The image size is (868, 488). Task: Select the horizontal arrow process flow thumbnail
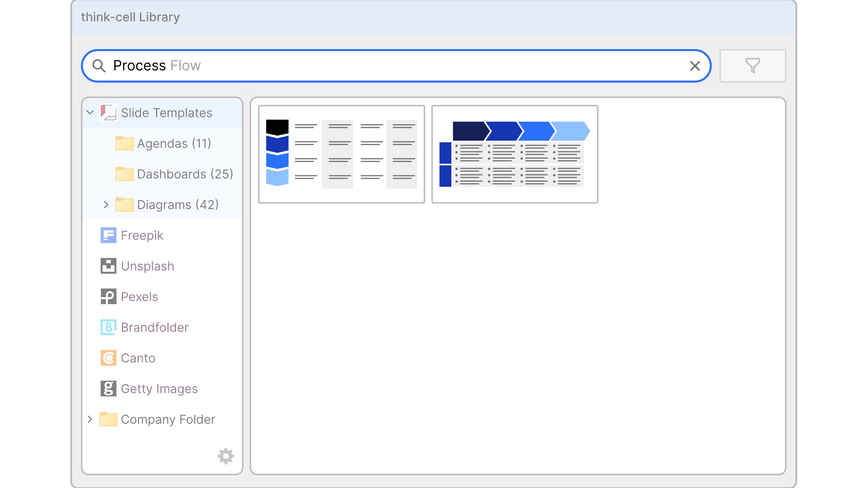(515, 154)
